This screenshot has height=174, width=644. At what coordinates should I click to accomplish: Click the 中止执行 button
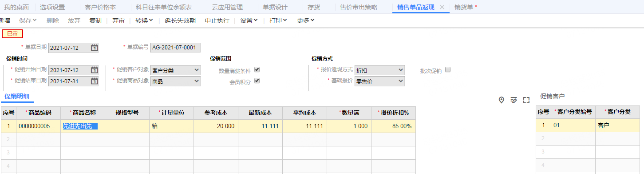pyautogui.click(x=217, y=20)
